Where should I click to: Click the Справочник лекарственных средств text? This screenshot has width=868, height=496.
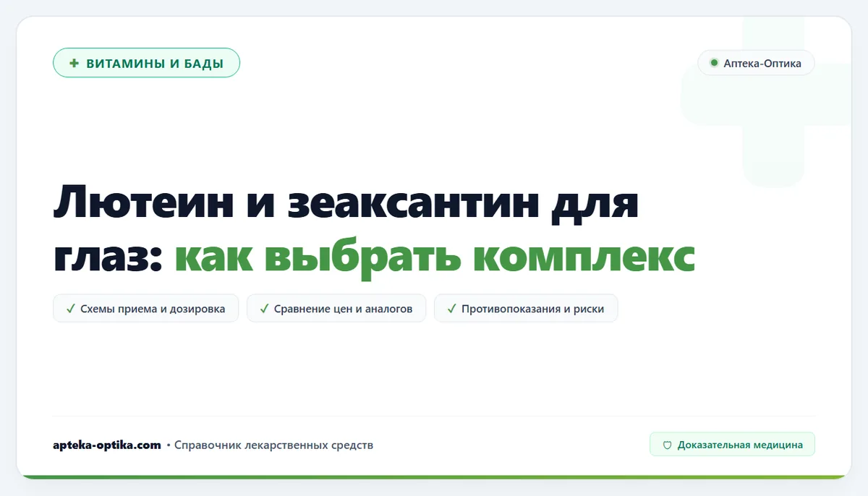(274, 445)
